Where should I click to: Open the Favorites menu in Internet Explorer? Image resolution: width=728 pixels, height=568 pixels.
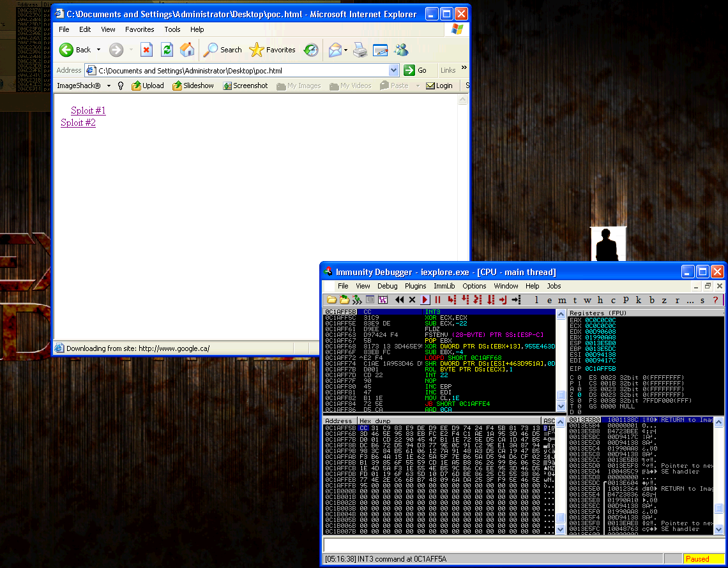coord(139,29)
